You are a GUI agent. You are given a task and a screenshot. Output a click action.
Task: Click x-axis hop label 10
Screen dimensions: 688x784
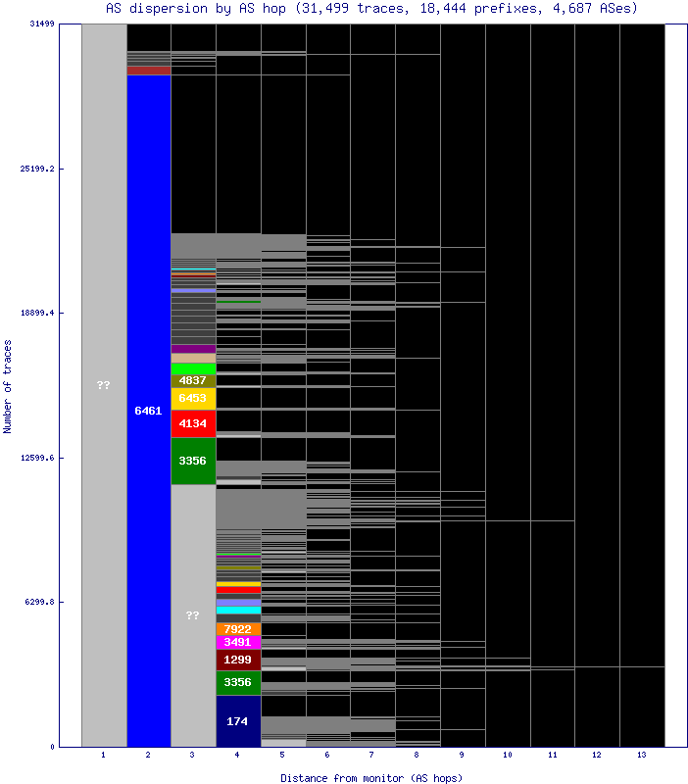pyautogui.click(x=508, y=755)
